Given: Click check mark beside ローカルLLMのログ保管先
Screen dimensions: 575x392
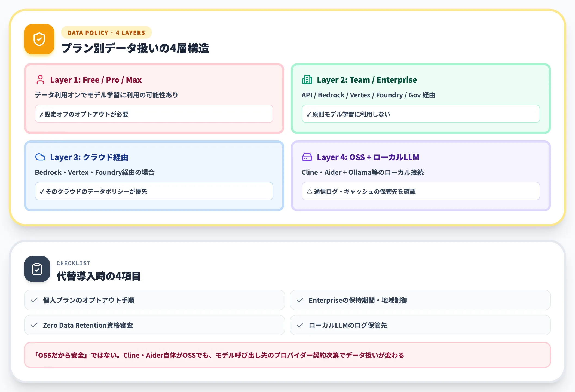Looking at the screenshot, I should 300,325.
